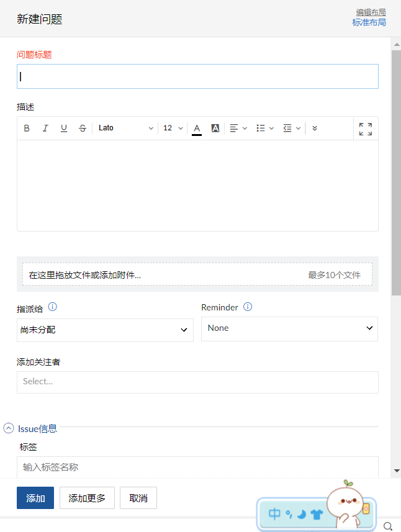Viewport: 401px width, 532px height.
Task: Open the bullet list options
Action: [x=265, y=128]
